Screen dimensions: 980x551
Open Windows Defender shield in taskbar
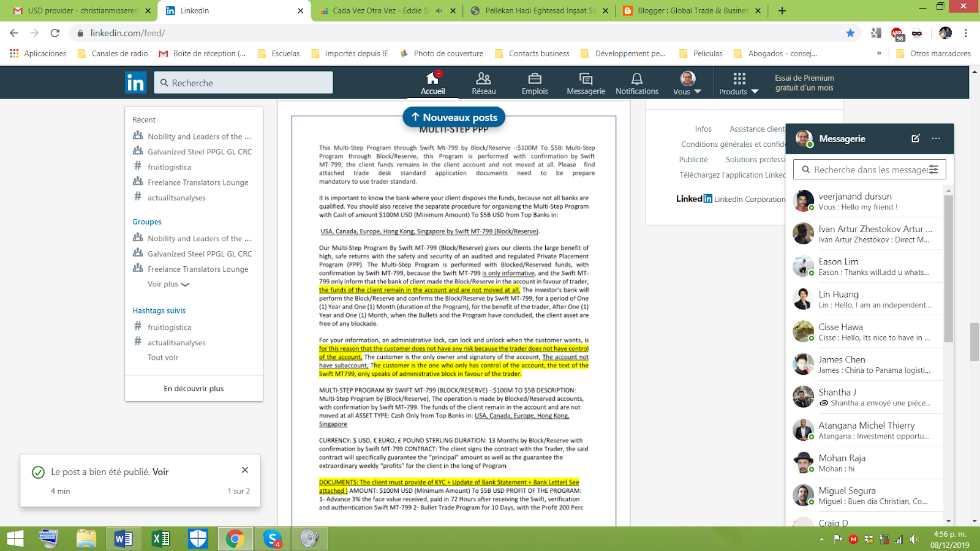click(198, 539)
